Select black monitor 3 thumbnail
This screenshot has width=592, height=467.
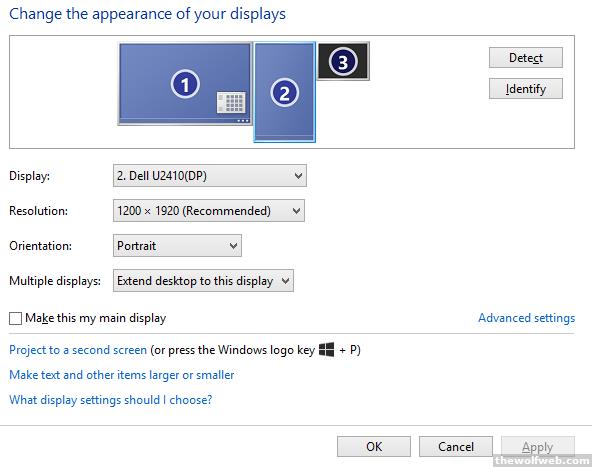tap(343, 61)
